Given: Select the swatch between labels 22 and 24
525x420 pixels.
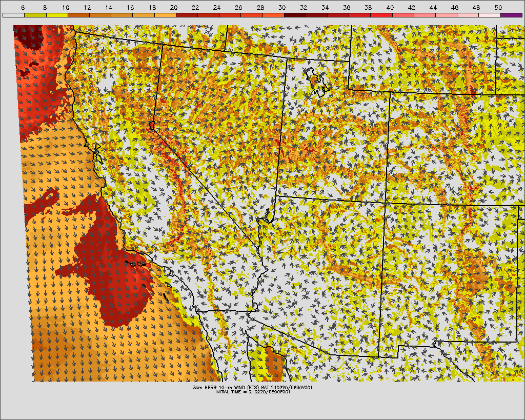Looking at the screenshot, I should pos(208,15).
